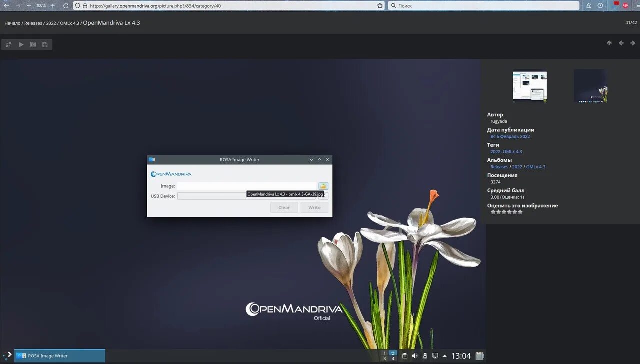The image size is (640, 364).
Task: Open the 2022 breadcrumb link
Action: tap(51, 23)
